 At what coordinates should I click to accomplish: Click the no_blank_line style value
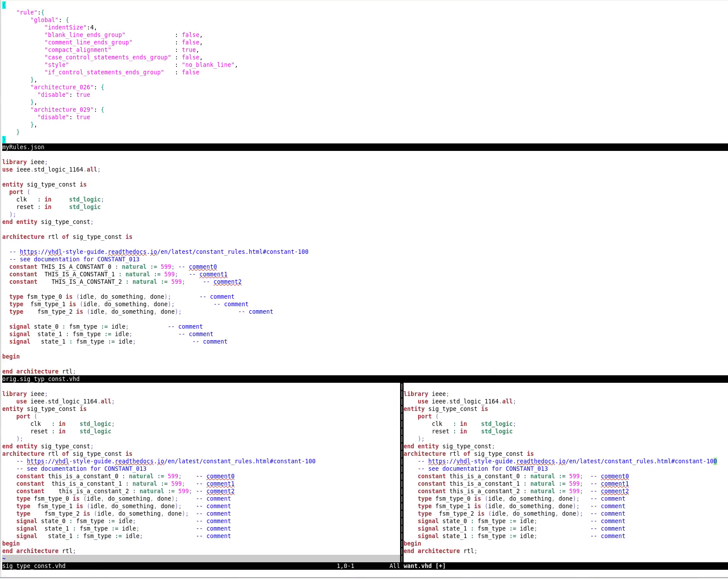pos(208,65)
